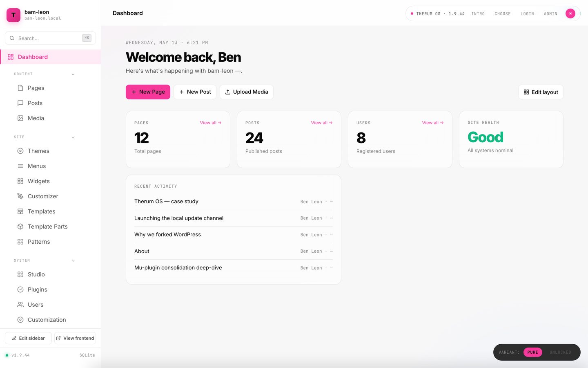588x368 pixels.
Task: Switch variant to UNLOCKED
Action: click(x=560, y=352)
